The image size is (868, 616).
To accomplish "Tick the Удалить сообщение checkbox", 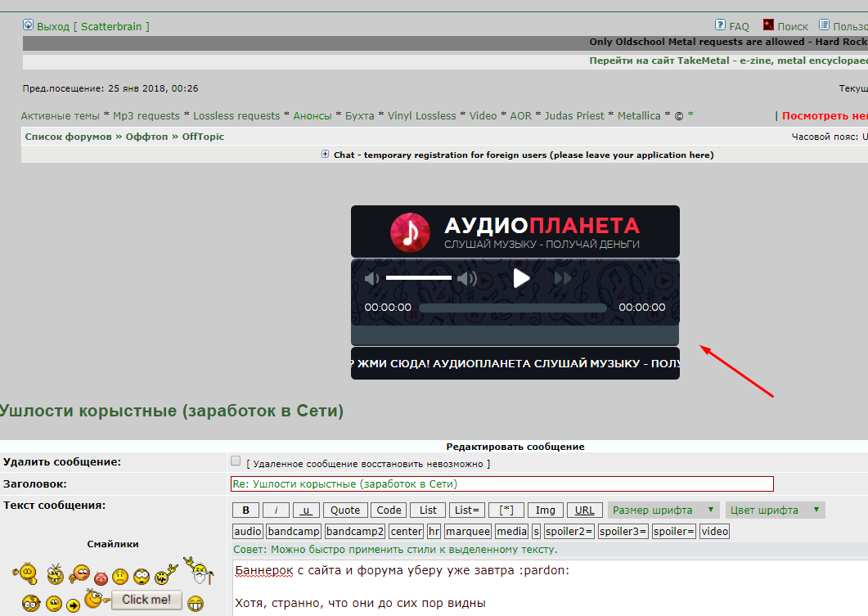I will pyautogui.click(x=236, y=461).
